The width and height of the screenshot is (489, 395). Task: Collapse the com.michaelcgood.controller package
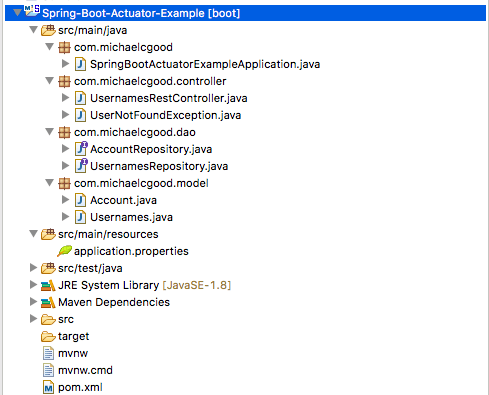tap(49, 81)
